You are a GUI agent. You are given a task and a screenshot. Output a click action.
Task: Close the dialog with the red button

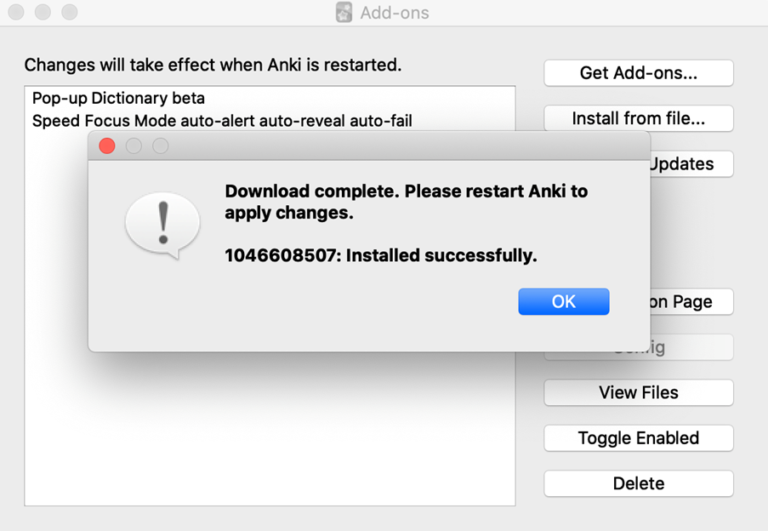[x=107, y=146]
